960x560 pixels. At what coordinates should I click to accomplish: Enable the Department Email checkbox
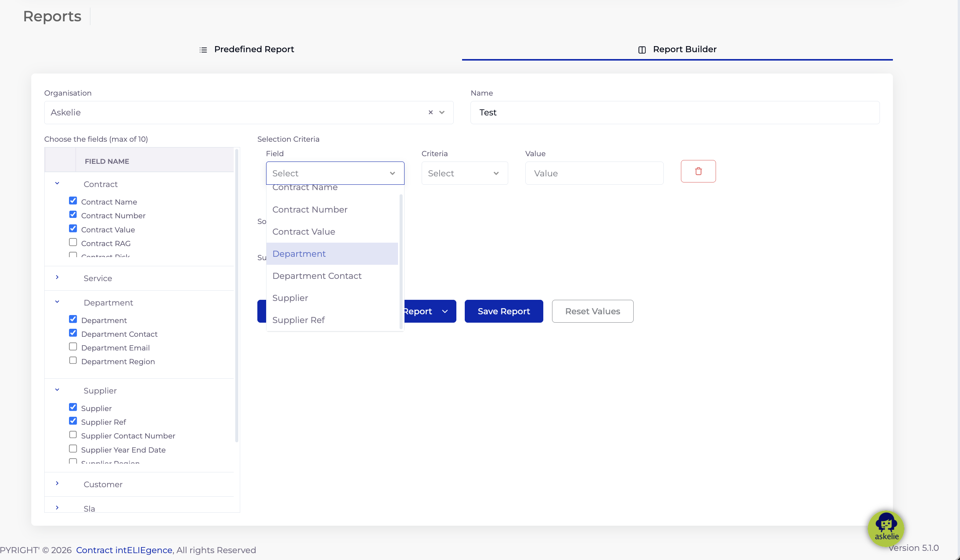point(73,347)
